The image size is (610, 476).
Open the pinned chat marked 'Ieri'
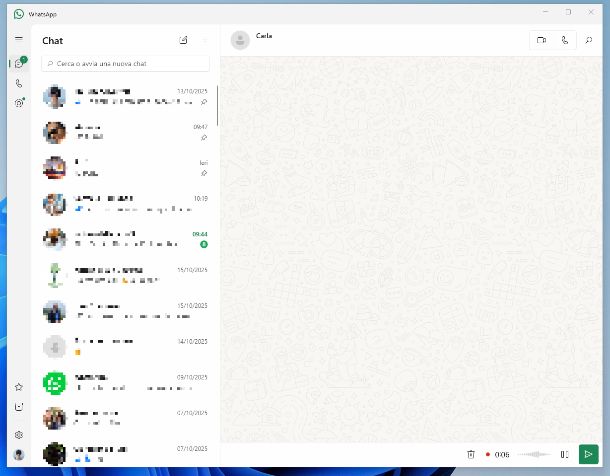[x=125, y=168]
